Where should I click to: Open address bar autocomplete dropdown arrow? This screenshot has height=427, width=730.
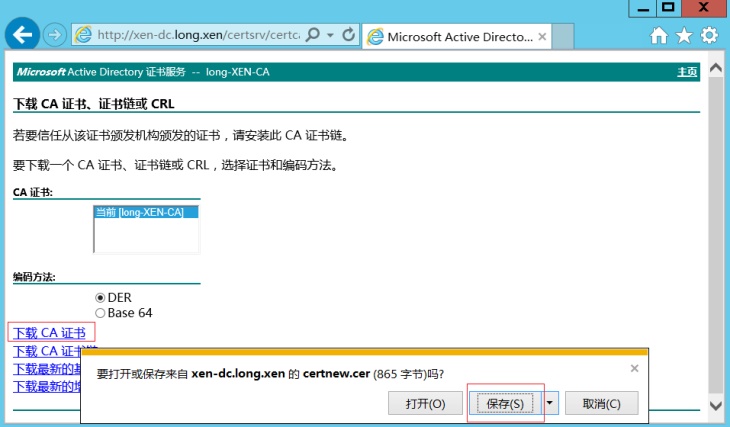(x=330, y=35)
